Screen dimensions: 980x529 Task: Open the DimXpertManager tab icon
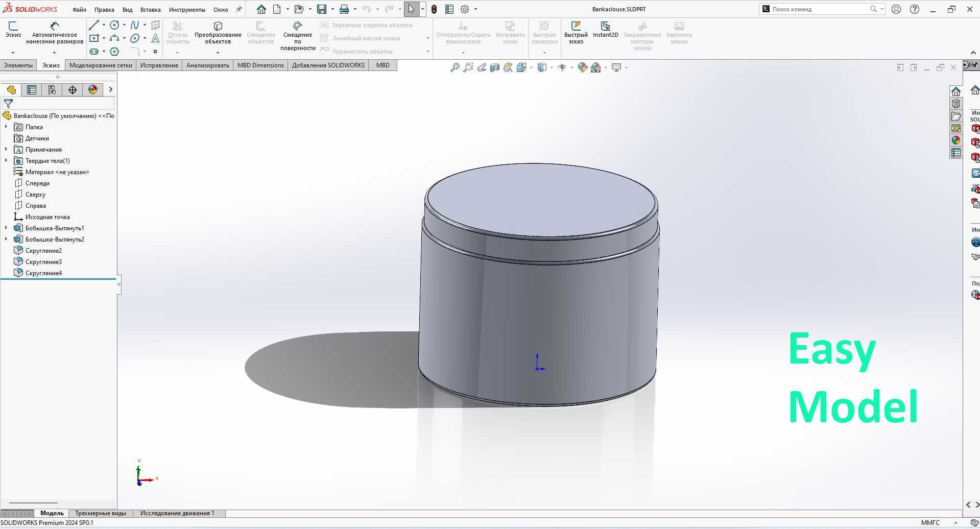click(x=73, y=90)
